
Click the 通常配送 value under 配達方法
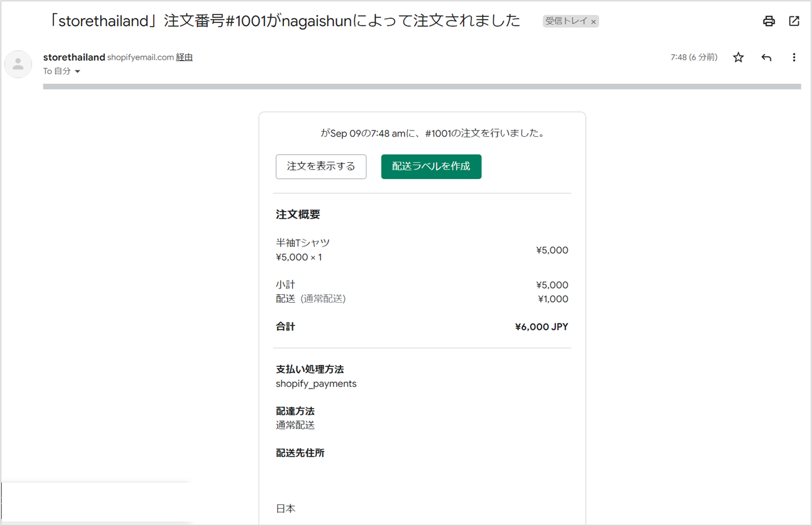pos(295,425)
